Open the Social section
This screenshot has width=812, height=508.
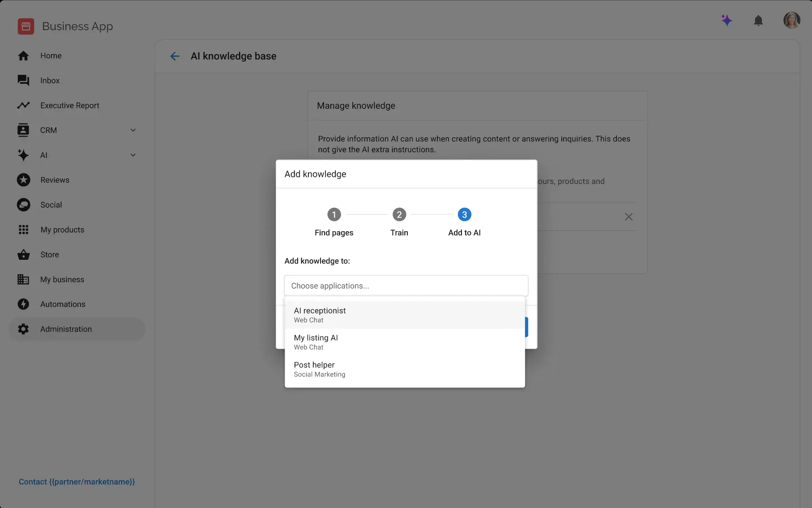(x=51, y=204)
